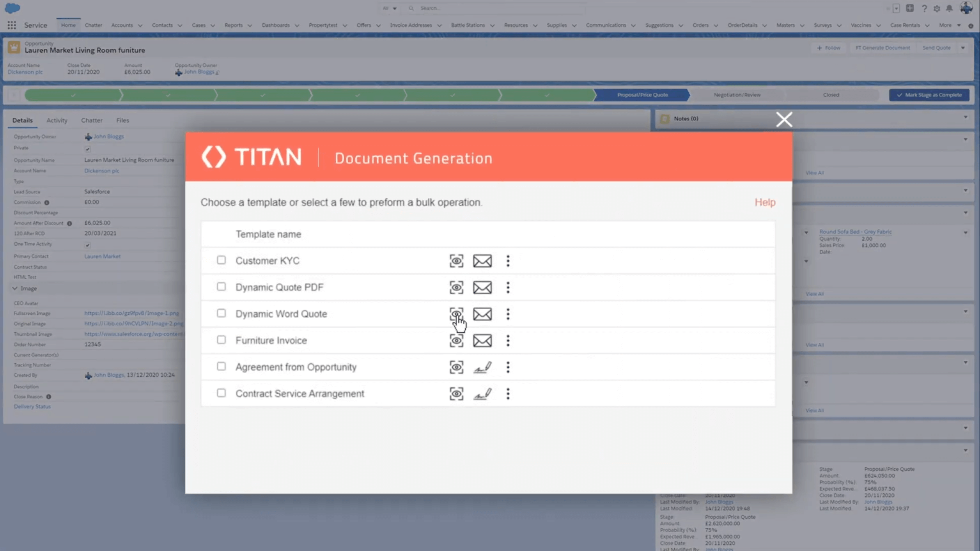Preview the Dynamic Word Quote document
Viewport: 980px width, 551px height.
(x=456, y=314)
